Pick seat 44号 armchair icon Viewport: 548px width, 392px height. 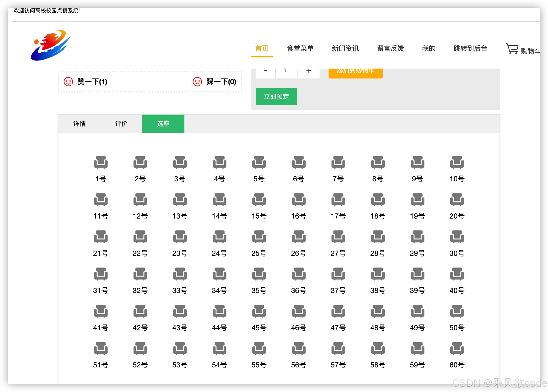click(x=219, y=311)
